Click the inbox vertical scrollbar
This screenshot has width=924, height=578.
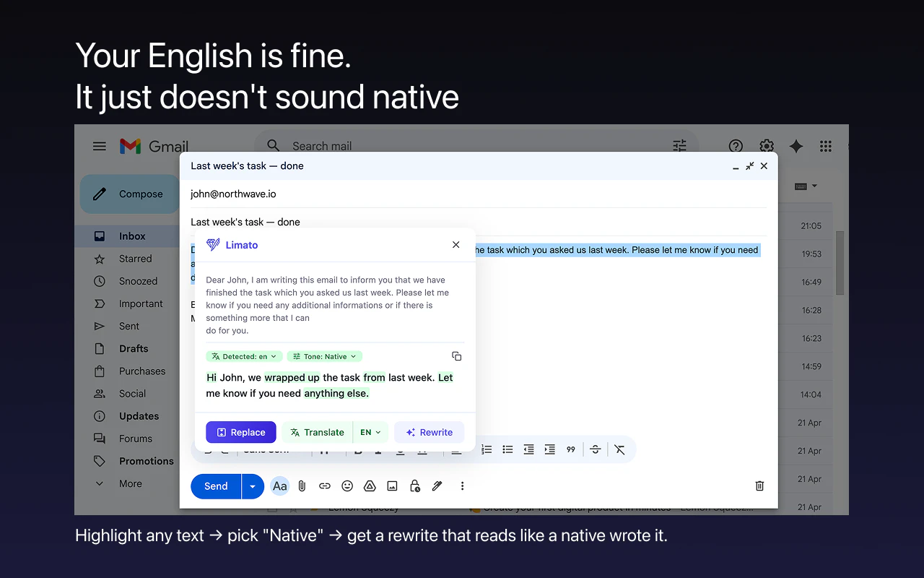840,263
